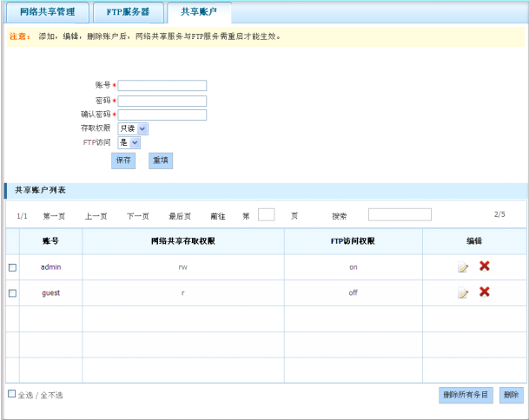
Task: Click the 删除所有条目 button
Action: pos(466,395)
